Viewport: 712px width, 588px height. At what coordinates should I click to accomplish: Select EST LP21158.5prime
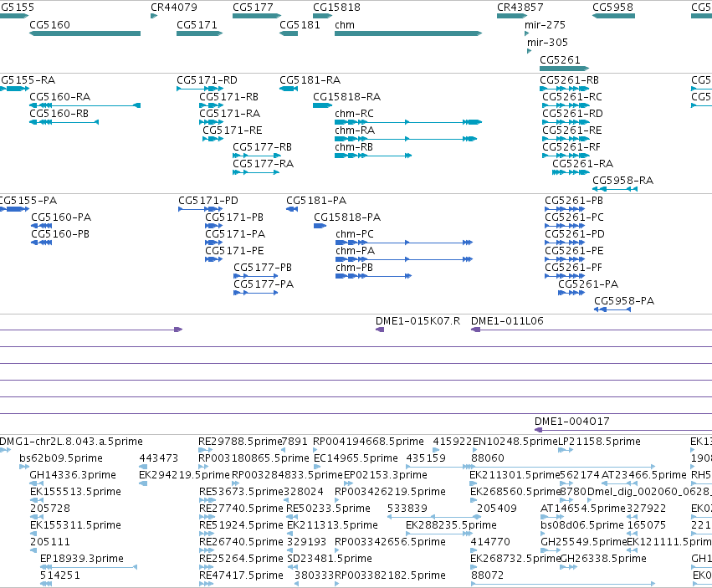(566, 450)
